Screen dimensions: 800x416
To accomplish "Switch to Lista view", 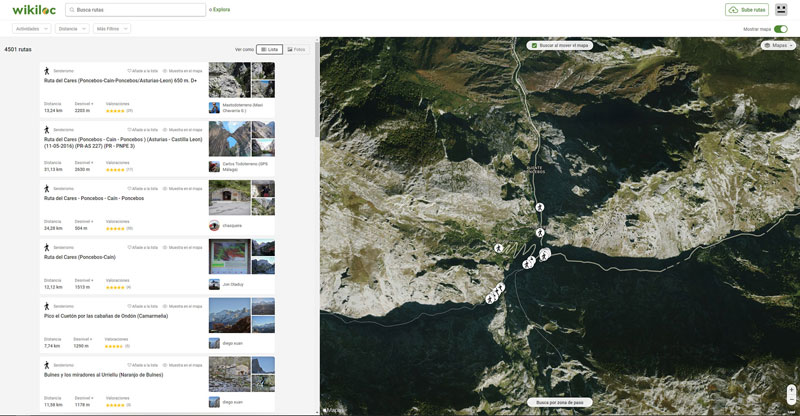I will tap(269, 49).
